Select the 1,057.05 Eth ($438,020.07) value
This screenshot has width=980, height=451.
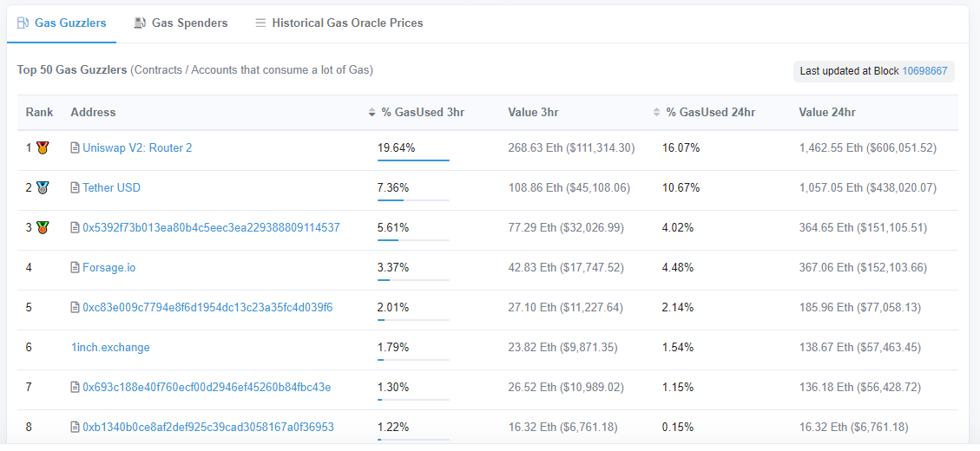pyautogui.click(x=867, y=187)
